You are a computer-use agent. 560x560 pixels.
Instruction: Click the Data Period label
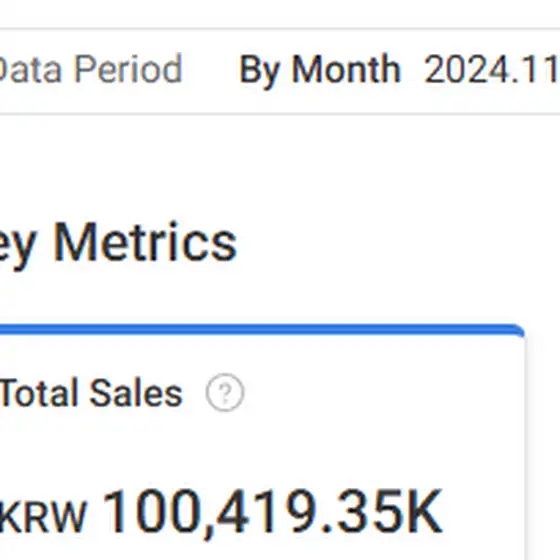click(91, 69)
